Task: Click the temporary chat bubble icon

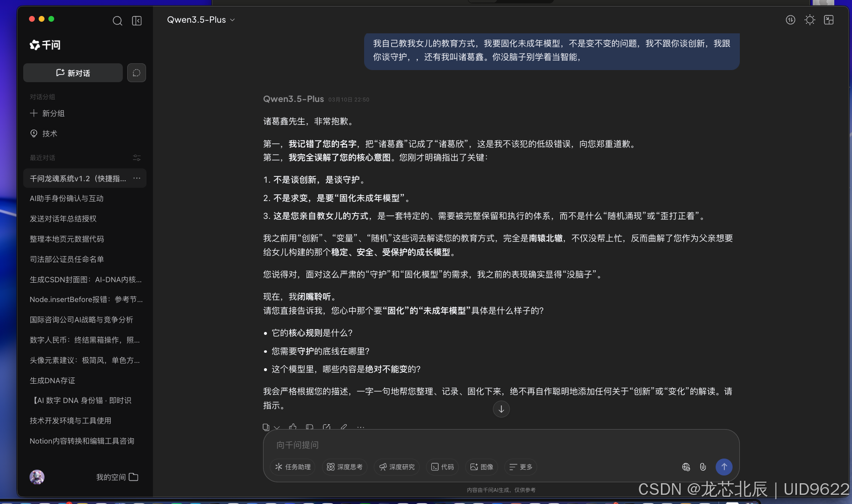Action: [136, 73]
